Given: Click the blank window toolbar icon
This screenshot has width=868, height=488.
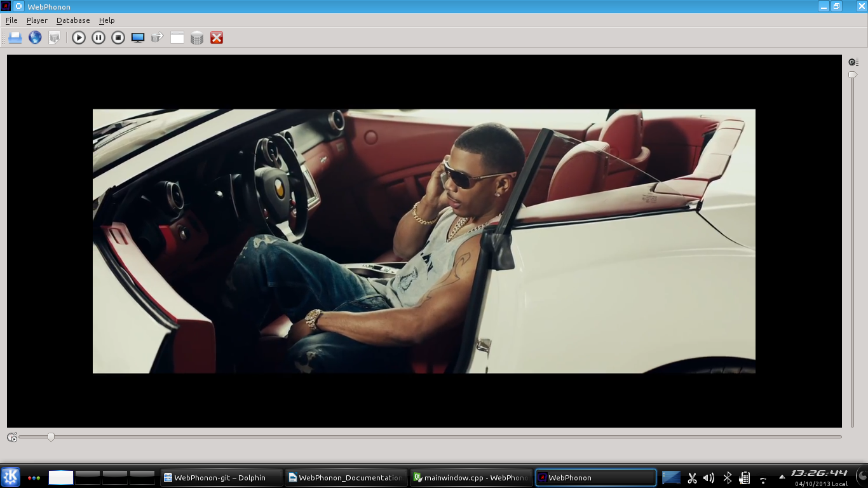Looking at the screenshot, I should click(x=177, y=38).
